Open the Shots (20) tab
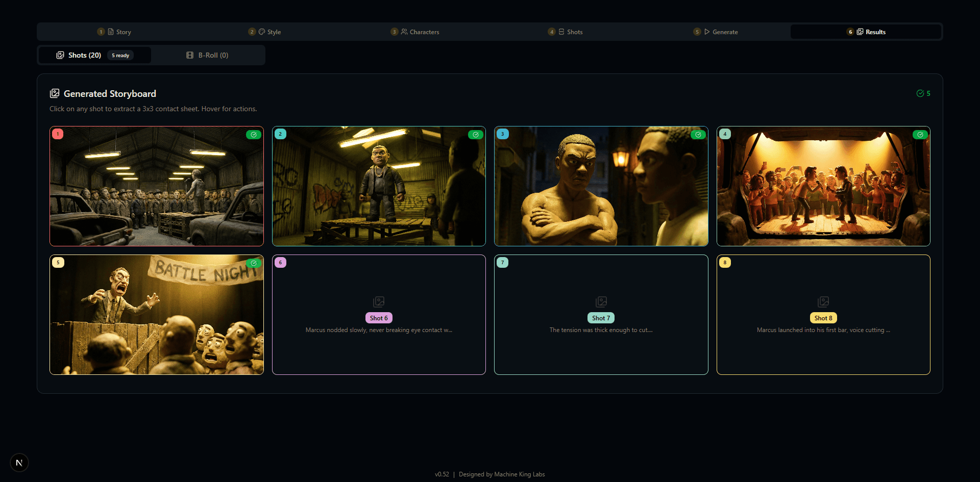The image size is (980, 482). [84, 55]
